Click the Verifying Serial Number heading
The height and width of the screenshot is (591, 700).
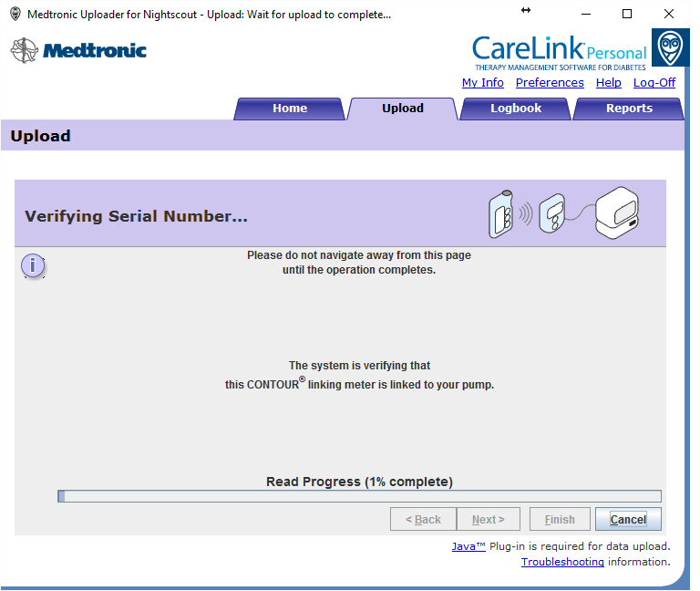(136, 216)
